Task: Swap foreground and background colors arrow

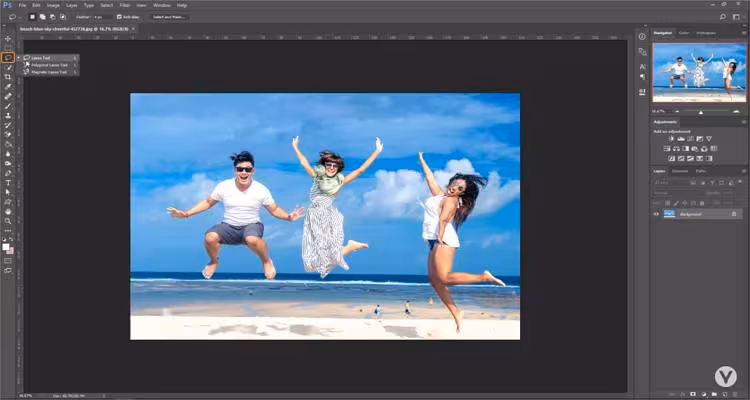Action: click(11, 241)
